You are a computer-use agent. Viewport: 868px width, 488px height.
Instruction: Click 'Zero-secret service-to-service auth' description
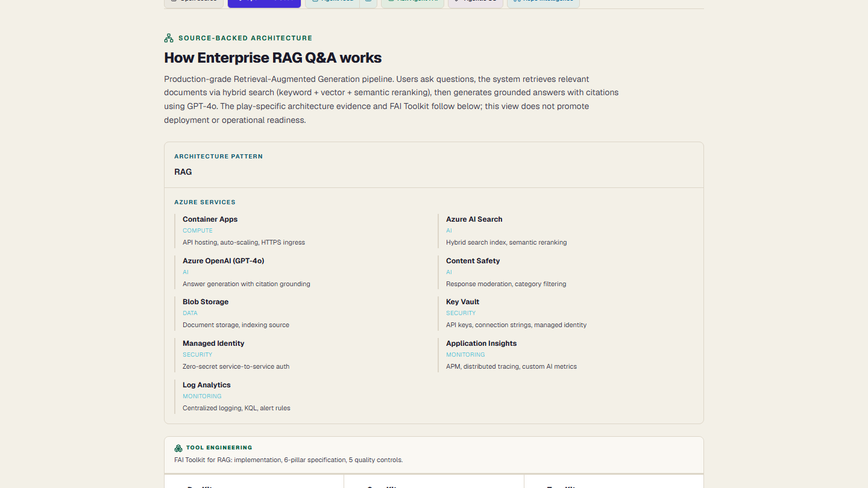click(x=236, y=366)
